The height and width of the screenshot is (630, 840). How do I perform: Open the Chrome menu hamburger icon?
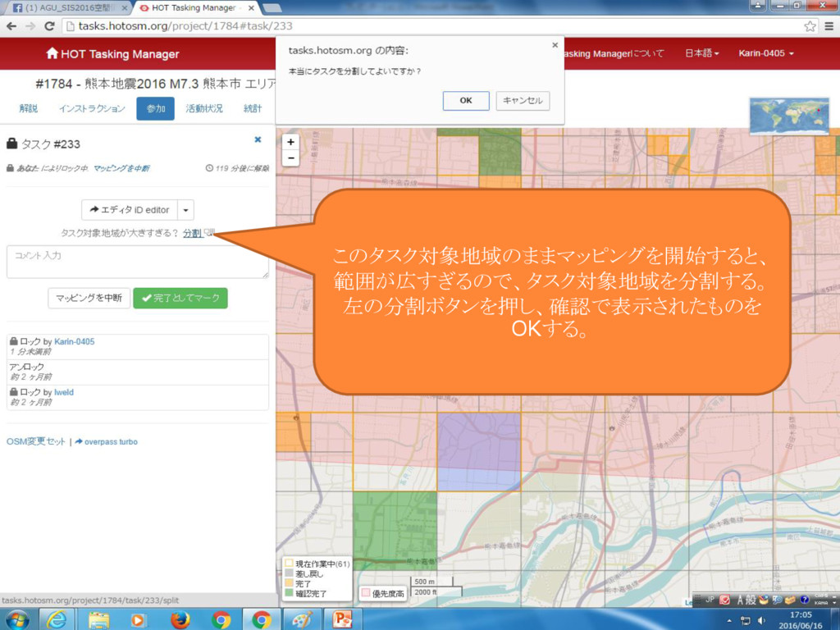click(x=829, y=26)
